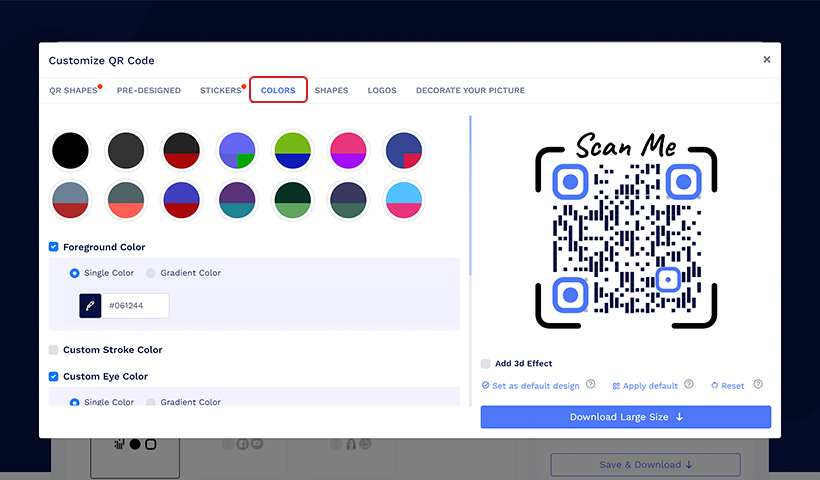
Task: Choose the black and dark red preset
Action: pos(181,151)
